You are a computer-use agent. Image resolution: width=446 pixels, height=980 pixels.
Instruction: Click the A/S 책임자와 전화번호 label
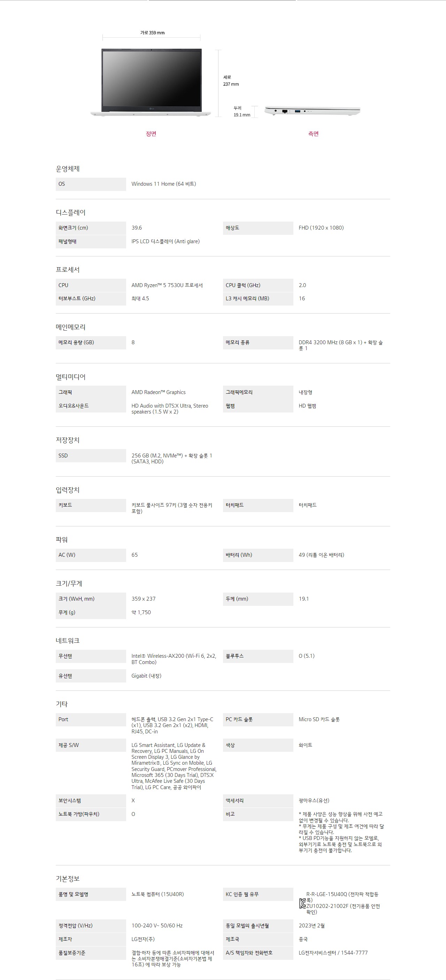(257, 952)
